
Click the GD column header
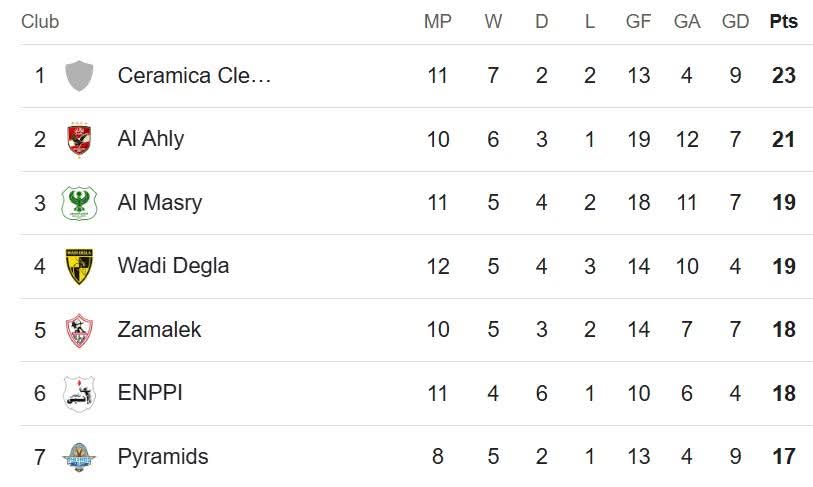coord(735,21)
